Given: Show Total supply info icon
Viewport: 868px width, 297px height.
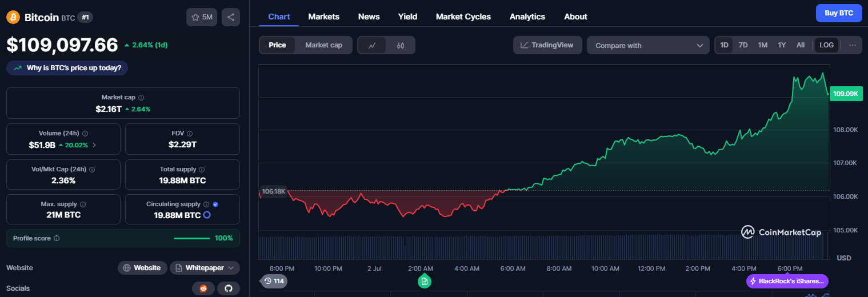Looking at the screenshot, I should tap(202, 170).
